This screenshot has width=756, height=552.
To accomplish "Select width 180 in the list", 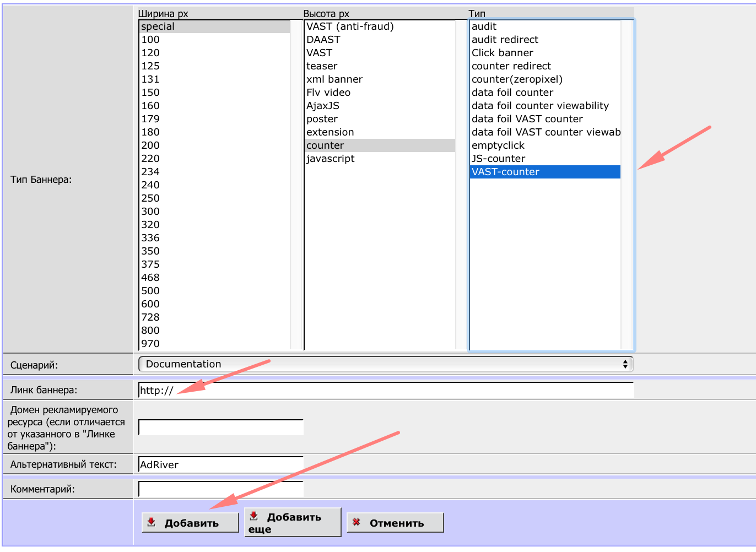I will (x=214, y=132).
